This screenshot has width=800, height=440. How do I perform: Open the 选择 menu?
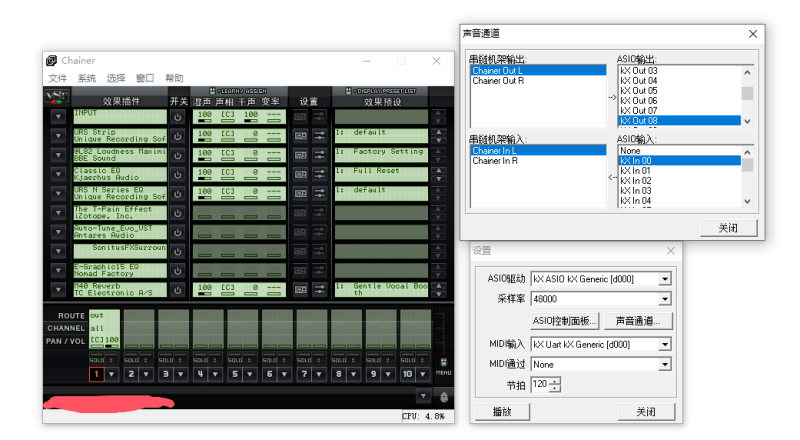tap(116, 78)
